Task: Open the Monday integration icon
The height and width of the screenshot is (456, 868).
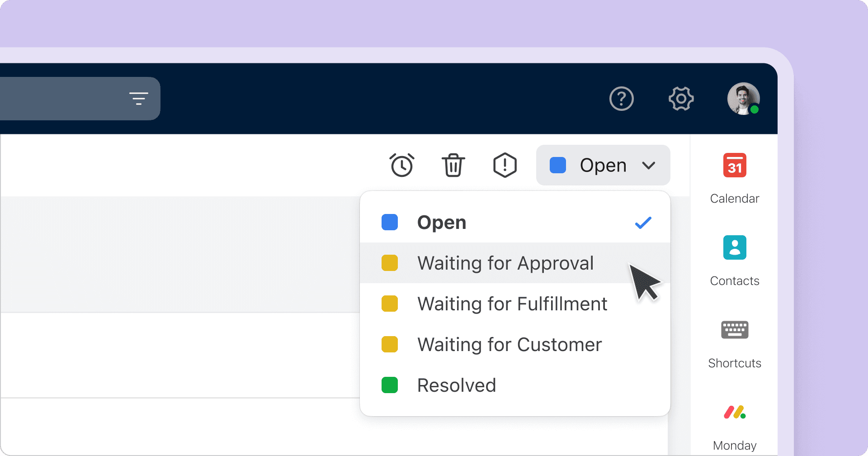Action: coord(734,413)
